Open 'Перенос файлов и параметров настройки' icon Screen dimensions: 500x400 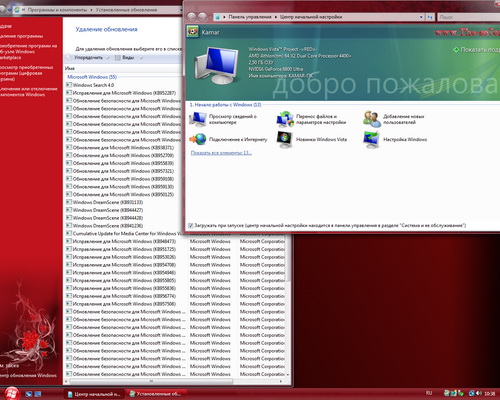(x=285, y=119)
